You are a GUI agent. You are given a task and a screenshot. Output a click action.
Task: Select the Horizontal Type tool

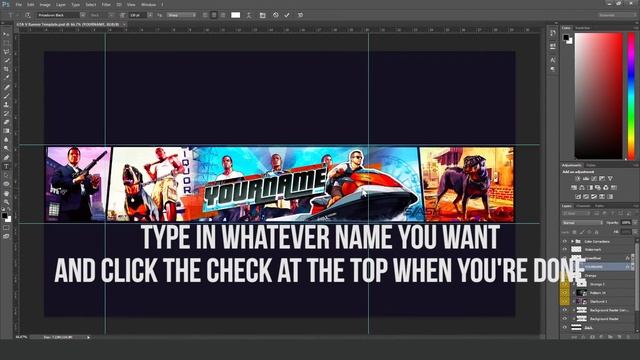(x=6, y=167)
